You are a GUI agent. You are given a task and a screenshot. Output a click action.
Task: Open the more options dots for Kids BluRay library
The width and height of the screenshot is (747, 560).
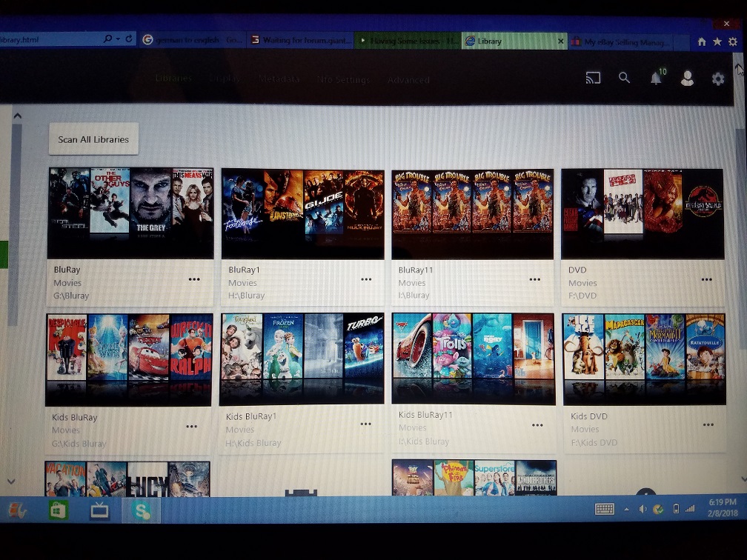coord(191,426)
